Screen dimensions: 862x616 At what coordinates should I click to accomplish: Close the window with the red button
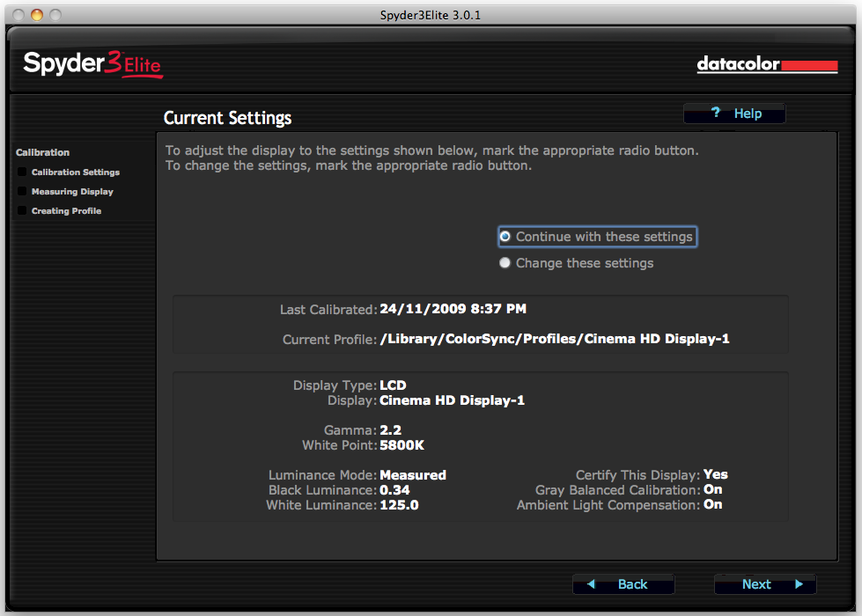pyautogui.click(x=18, y=15)
